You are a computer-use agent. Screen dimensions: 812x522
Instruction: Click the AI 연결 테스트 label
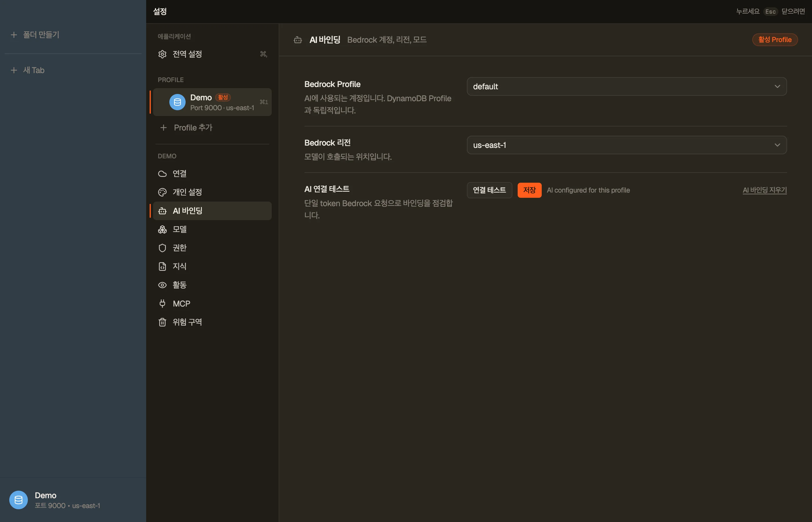[327, 189]
